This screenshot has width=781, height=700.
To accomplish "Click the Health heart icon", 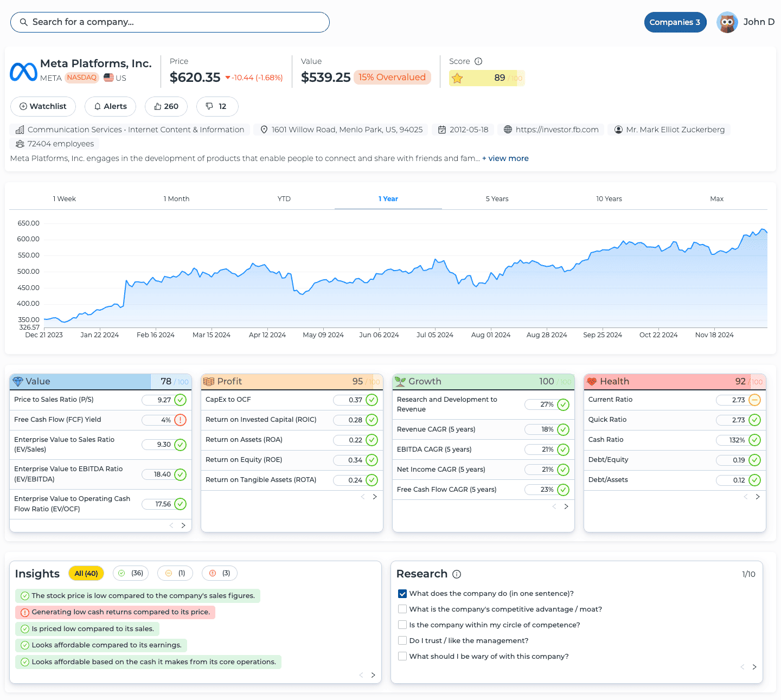I will (592, 382).
